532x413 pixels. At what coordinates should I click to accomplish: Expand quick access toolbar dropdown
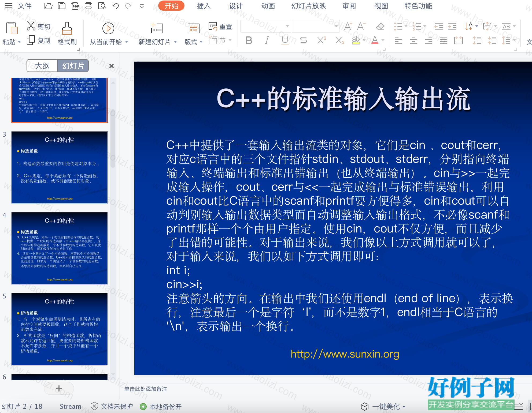[142, 6]
